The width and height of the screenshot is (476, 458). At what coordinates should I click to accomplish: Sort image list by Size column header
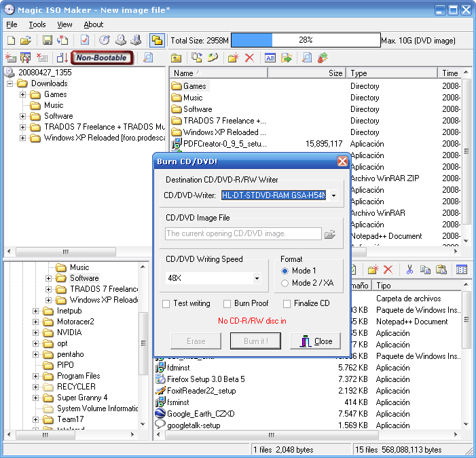coord(307,73)
